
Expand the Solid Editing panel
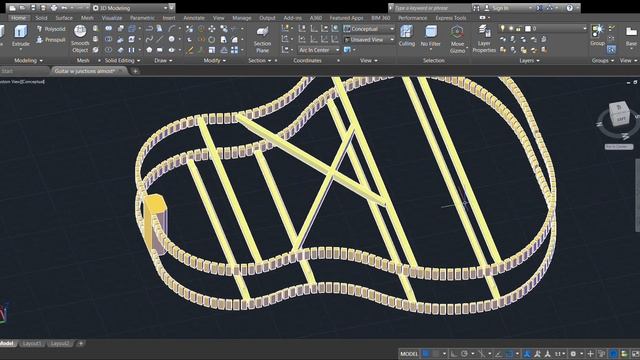pos(122,60)
